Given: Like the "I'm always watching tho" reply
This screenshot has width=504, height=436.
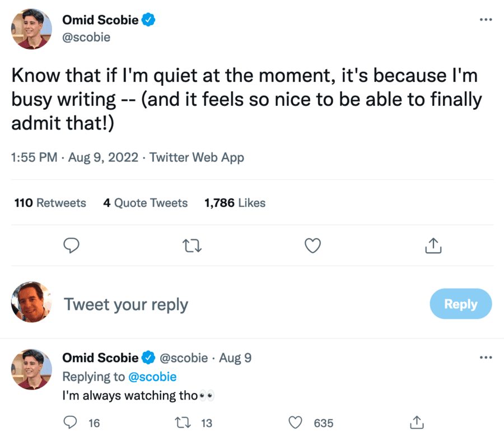Looking at the screenshot, I should pos(295,423).
